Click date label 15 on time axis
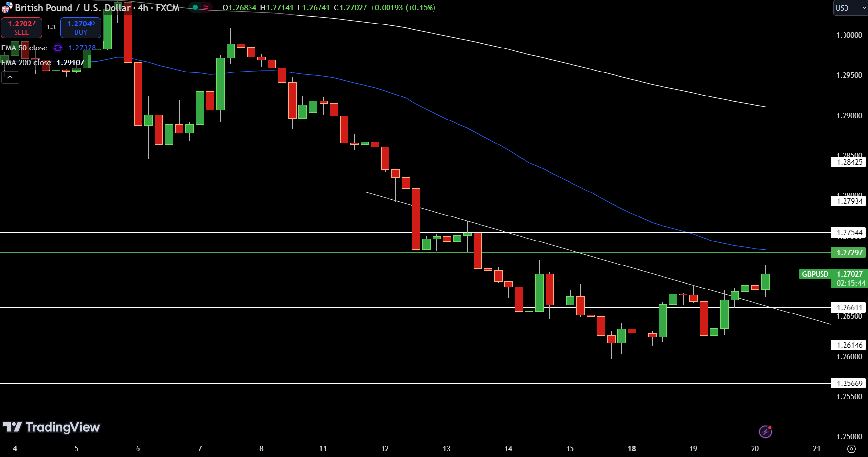This screenshot has height=457, width=868. click(x=570, y=449)
